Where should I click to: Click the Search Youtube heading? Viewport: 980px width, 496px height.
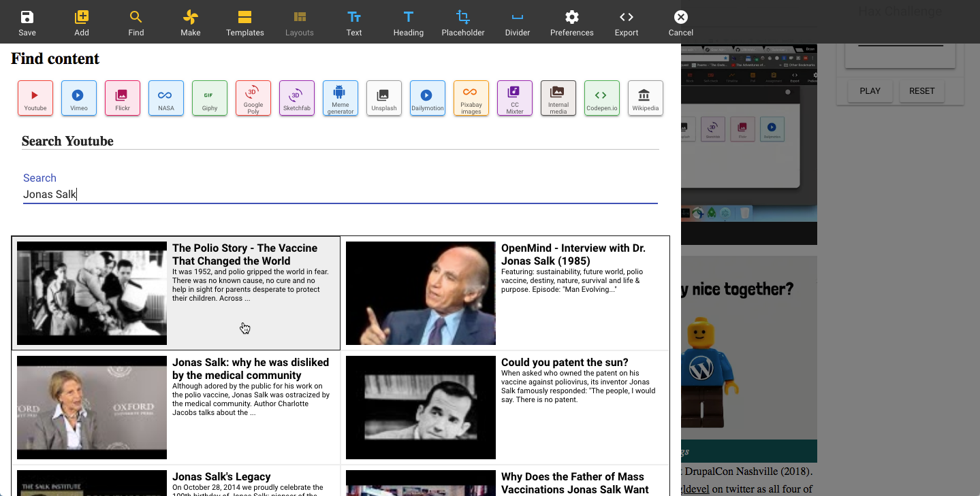click(67, 142)
